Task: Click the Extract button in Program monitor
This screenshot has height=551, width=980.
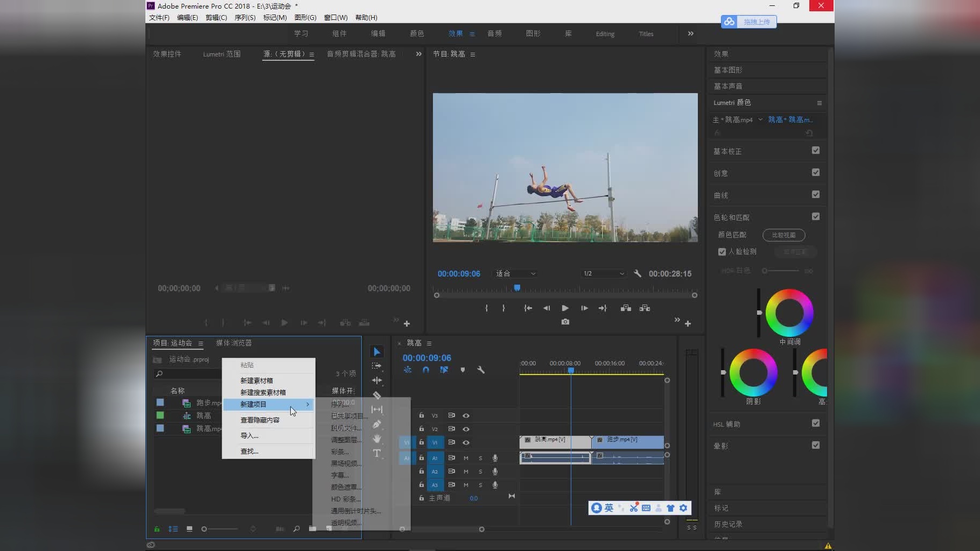Action: click(x=645, y=308)
